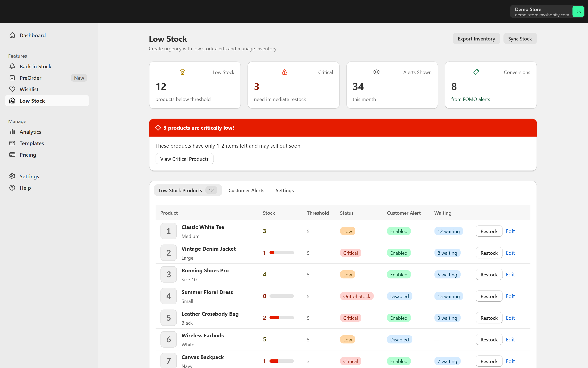Click the Waiting column header

click(443, 213)
